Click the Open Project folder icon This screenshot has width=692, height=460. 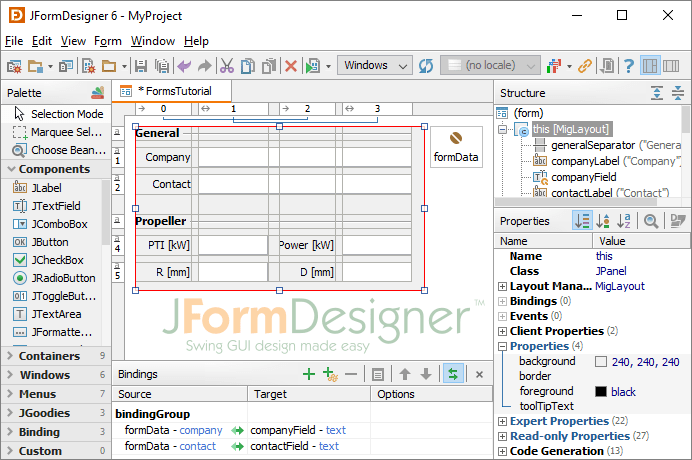[x=35, y=66]
